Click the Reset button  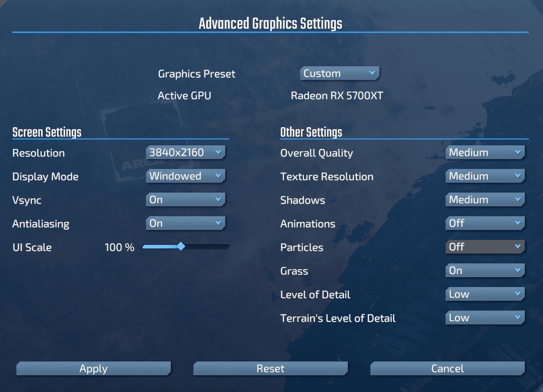pyautogui.click(x=271, y=368)
